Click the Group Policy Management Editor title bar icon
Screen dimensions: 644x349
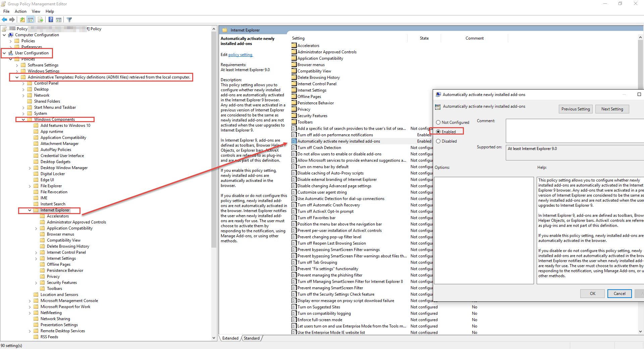pyautogui.click(x=3, y=4)
